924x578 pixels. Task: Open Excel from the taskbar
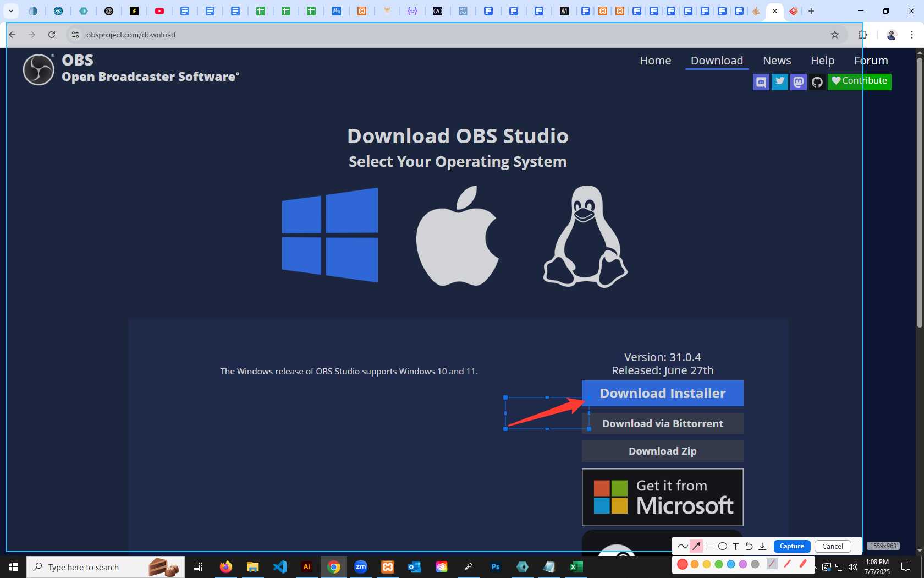576,567
